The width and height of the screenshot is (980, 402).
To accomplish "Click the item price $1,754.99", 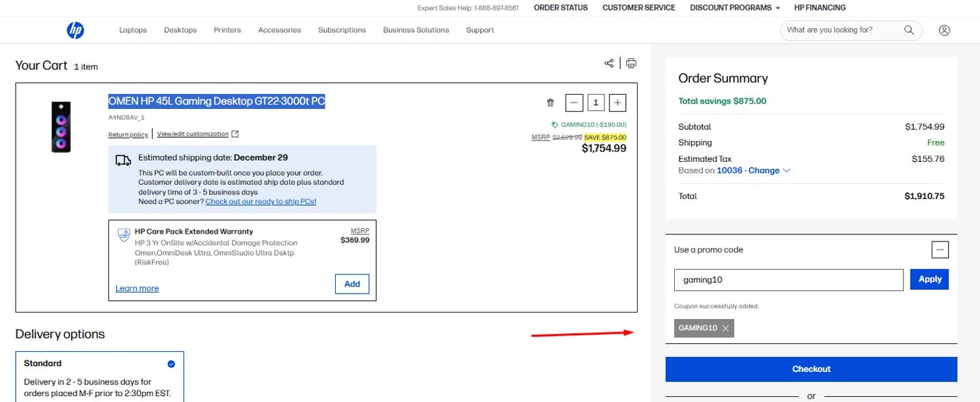I will pos(604,148).
